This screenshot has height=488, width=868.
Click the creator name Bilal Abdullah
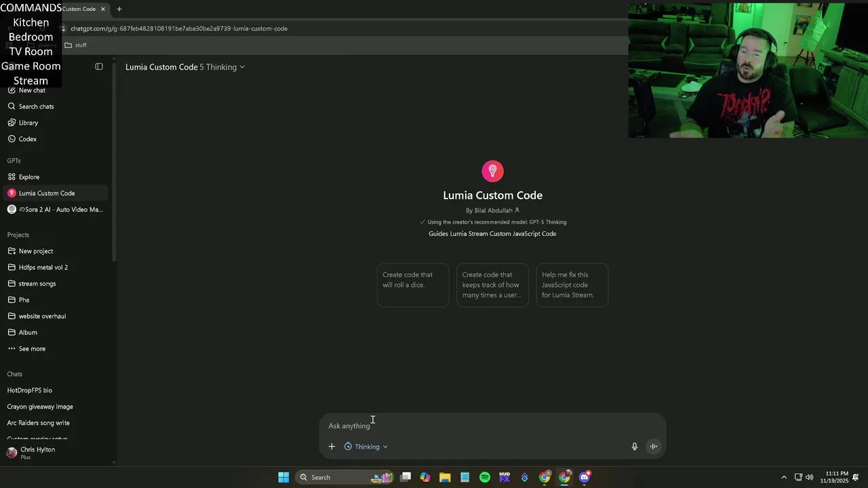coord(494,210)
